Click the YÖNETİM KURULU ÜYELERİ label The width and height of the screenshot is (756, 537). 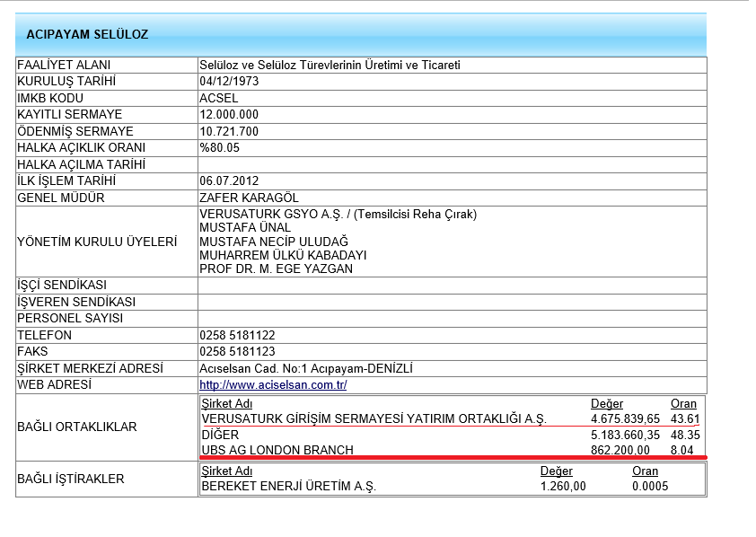click(97, 242)
